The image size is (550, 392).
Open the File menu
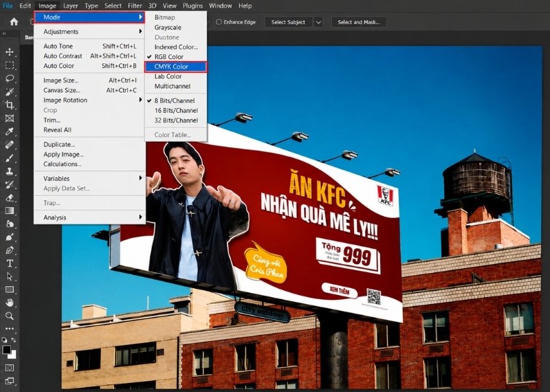(x=8, y=6)
